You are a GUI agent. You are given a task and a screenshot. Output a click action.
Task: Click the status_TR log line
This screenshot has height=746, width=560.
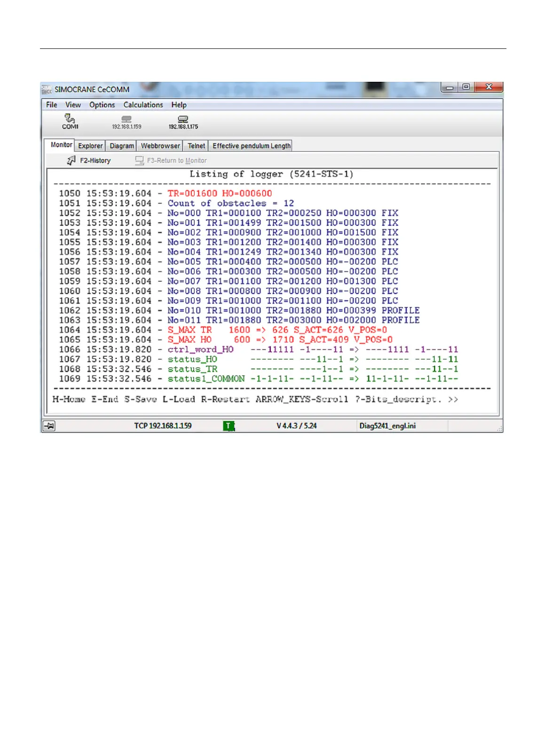tap(259, 369)
